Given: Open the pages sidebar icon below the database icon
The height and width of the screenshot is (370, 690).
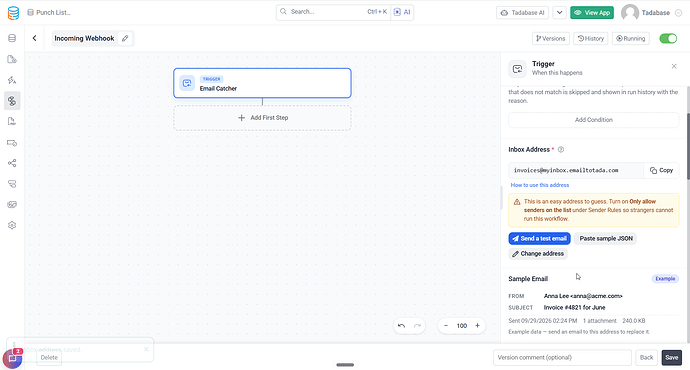Looking at the screenshot, I should click(x=12, y=59).
